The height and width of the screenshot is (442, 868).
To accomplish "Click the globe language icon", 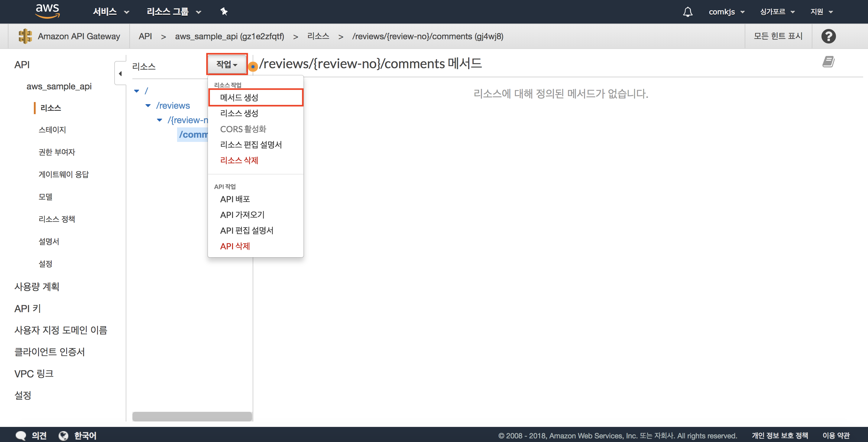I will click(63, 435).
